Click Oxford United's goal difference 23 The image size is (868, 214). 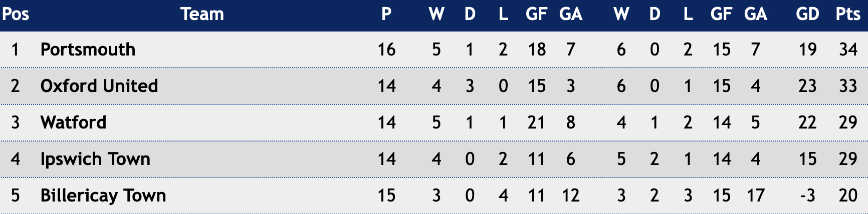click(x=807, y=86)
